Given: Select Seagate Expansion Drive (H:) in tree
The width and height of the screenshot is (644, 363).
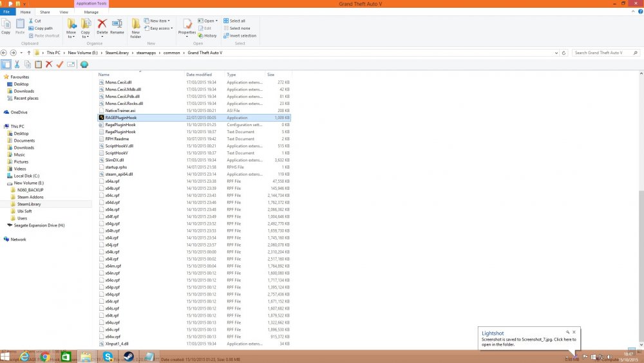Looking at the screenshot, I should pos(39,225).
